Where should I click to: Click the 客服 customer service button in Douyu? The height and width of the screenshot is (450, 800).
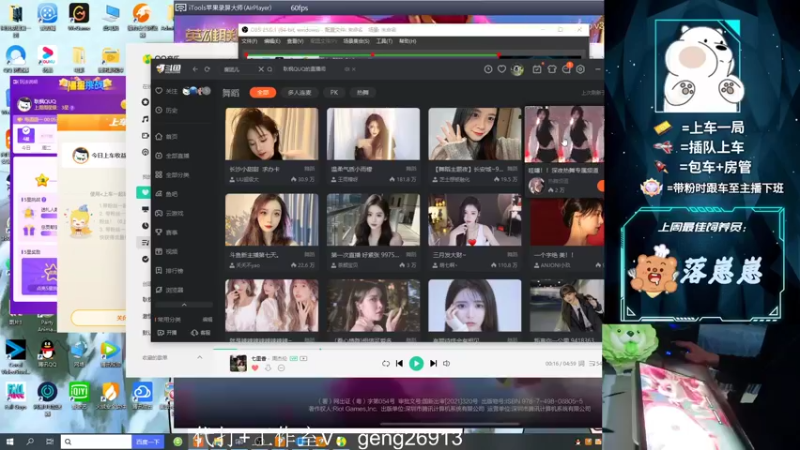point(201,333)
